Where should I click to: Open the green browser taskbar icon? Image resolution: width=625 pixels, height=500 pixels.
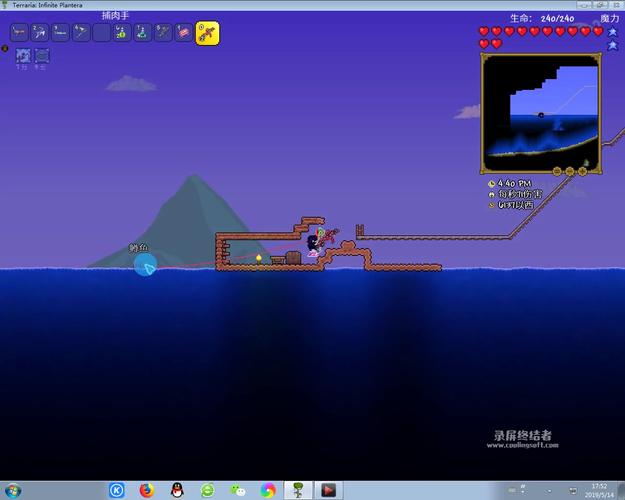coord(208,490)
